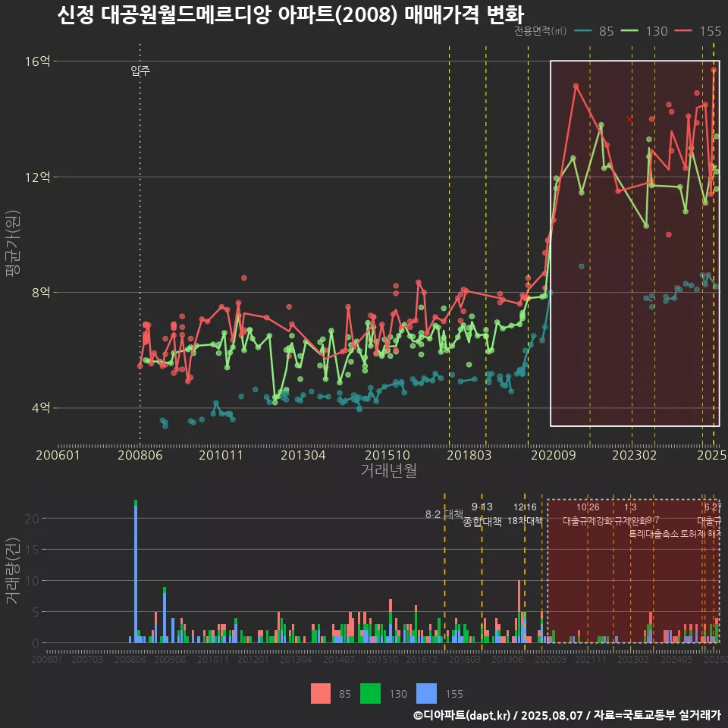Click the 202009 price x-axis label

554,455
